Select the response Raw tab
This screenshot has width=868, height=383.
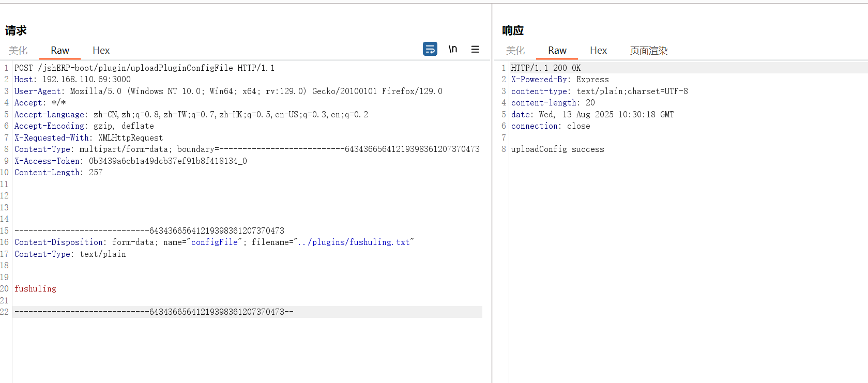pyautogui.click(x=557, y=51)
